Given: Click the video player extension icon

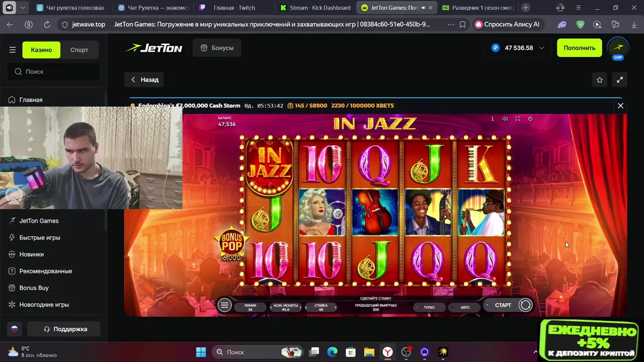Looking at the screenshot, I should 597,24.
